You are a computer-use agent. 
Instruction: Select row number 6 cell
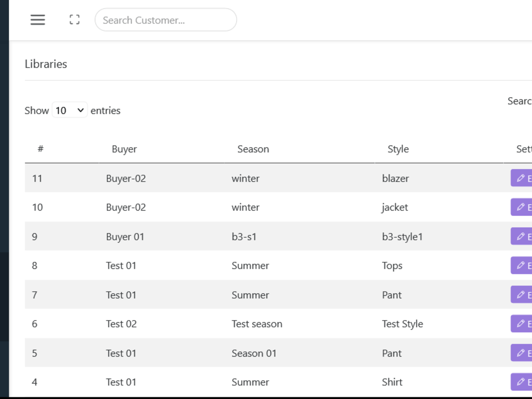pyautogui.click(x=35, y=324)
